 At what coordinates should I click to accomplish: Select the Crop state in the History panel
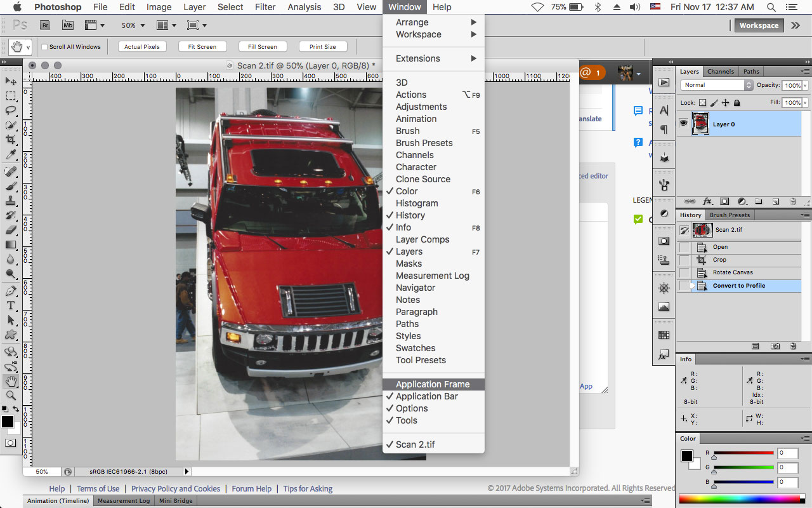point(720,259)
